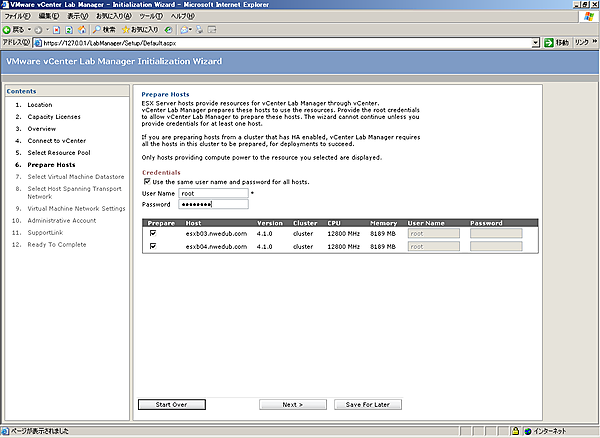Click the Next > button

292,404
